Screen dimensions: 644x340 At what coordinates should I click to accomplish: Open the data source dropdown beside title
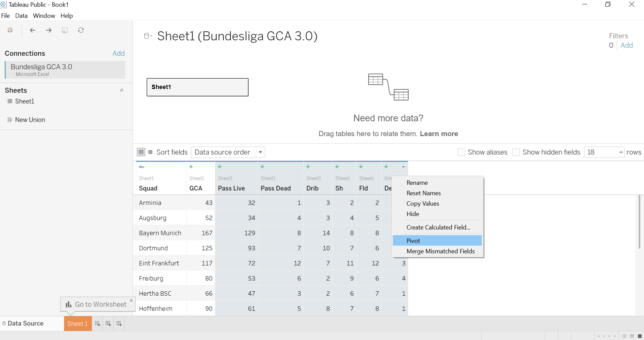(148, 36)
